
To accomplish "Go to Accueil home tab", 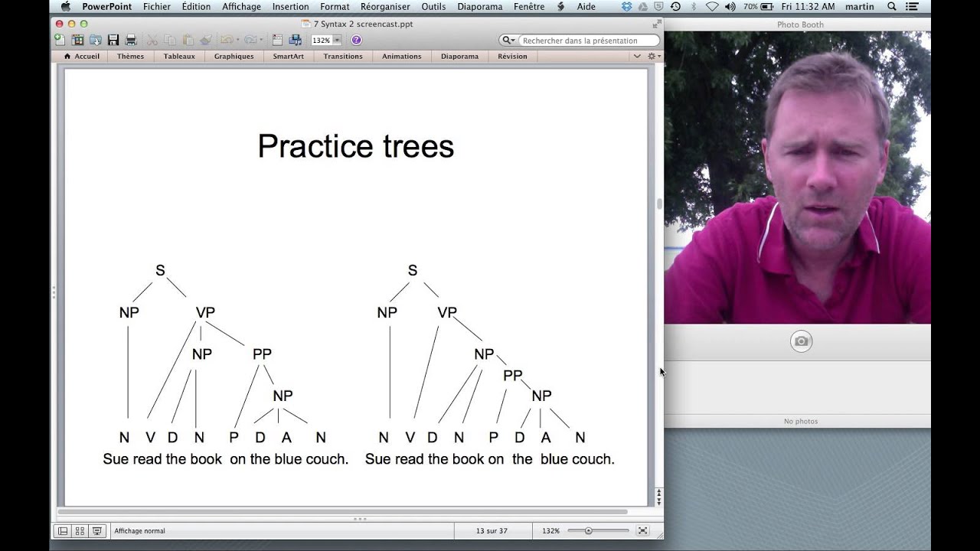I will (81, 56).
